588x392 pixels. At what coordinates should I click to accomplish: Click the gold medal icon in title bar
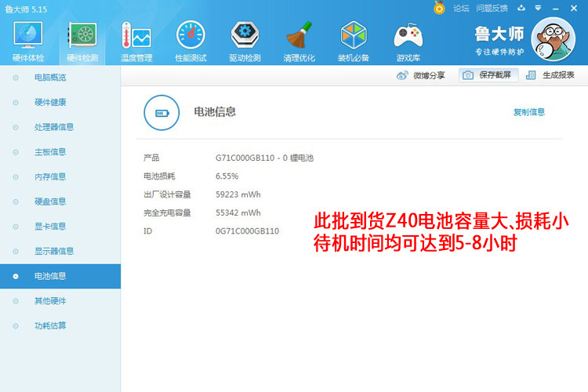click(439, 8)
